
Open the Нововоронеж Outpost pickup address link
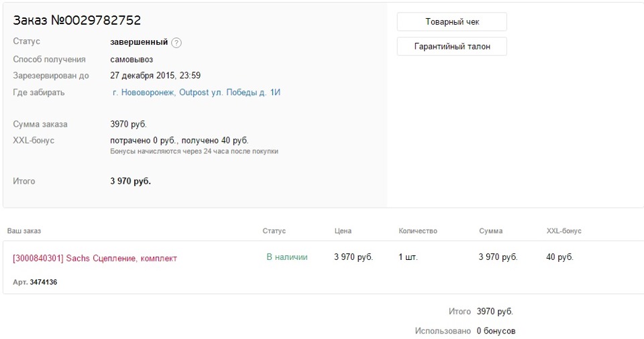tap(196, 92)
